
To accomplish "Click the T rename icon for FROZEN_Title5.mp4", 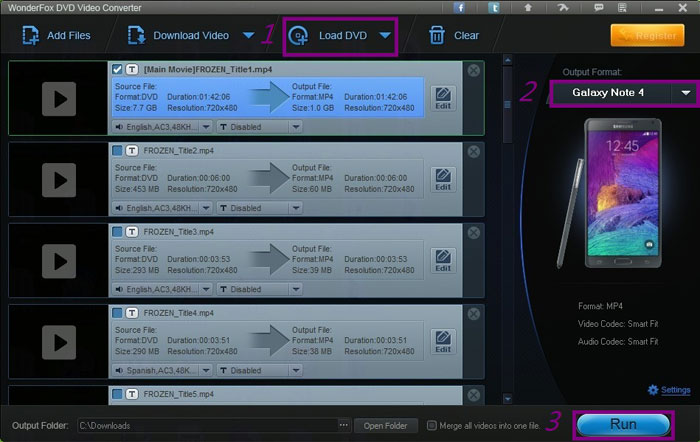I will click(132, 394).
